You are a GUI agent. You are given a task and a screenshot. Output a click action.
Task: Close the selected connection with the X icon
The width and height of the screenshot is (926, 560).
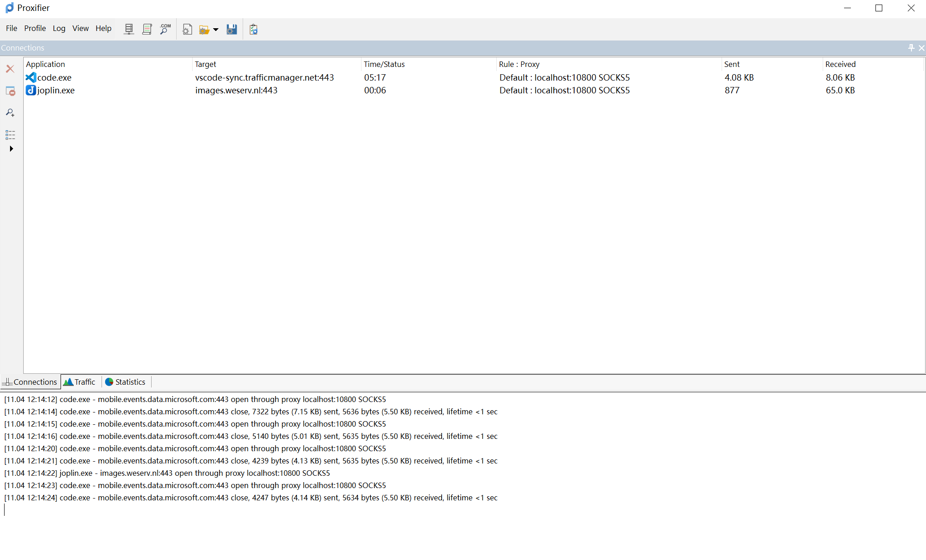[x=10, y=69]
